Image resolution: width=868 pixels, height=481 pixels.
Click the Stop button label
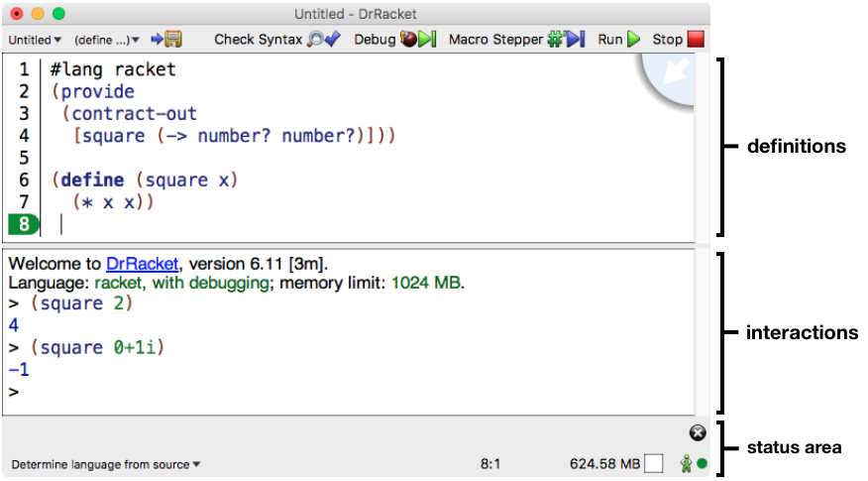point(667,40)
